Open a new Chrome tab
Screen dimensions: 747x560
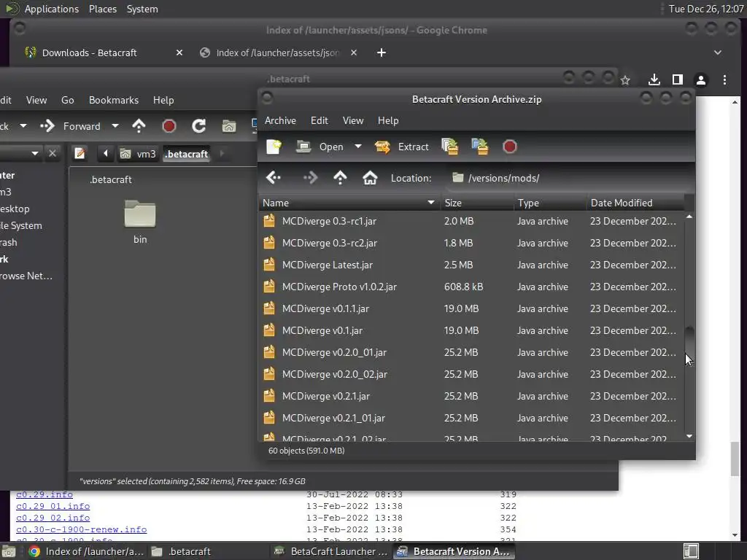381,52
